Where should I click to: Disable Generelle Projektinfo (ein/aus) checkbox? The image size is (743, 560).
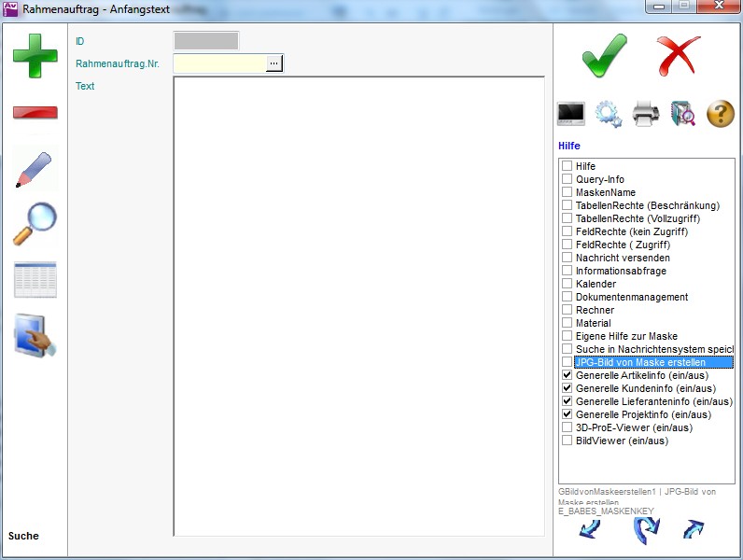[567, 414]
